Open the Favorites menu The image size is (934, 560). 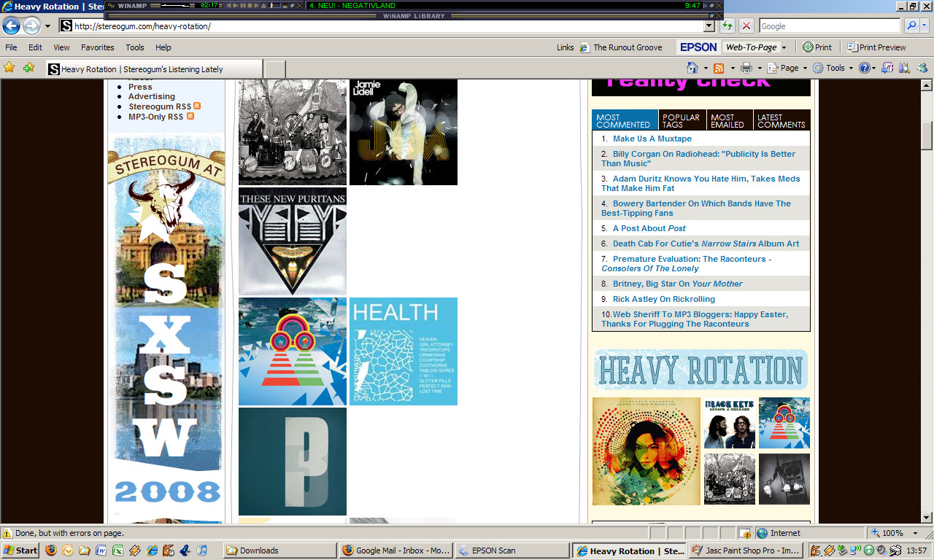tap(97, 47)
